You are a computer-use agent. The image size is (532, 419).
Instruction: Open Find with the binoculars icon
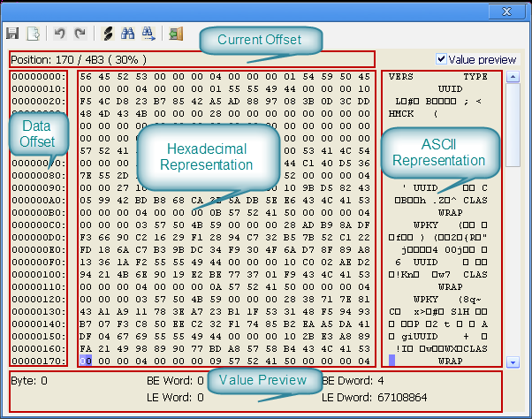[127, 34]
